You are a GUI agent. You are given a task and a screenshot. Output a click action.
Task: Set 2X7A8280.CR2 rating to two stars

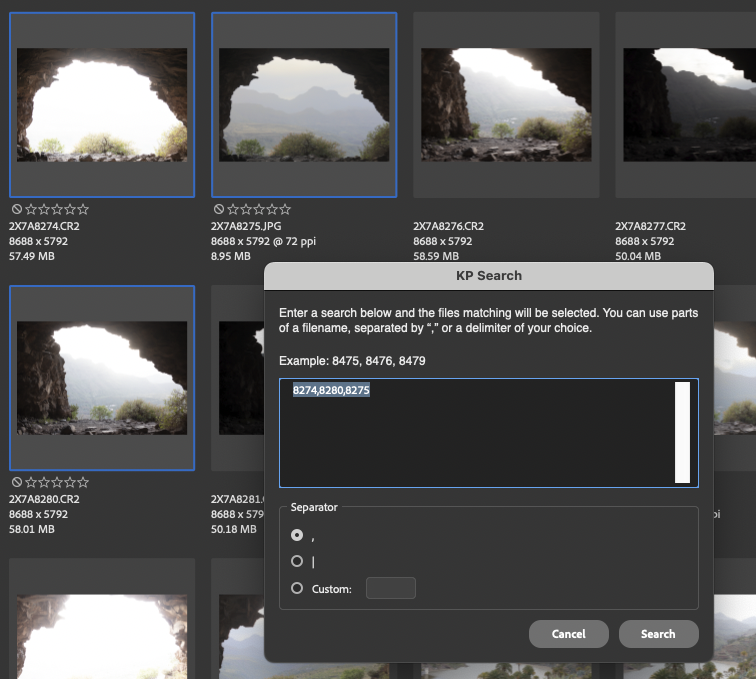coord(44,482)
